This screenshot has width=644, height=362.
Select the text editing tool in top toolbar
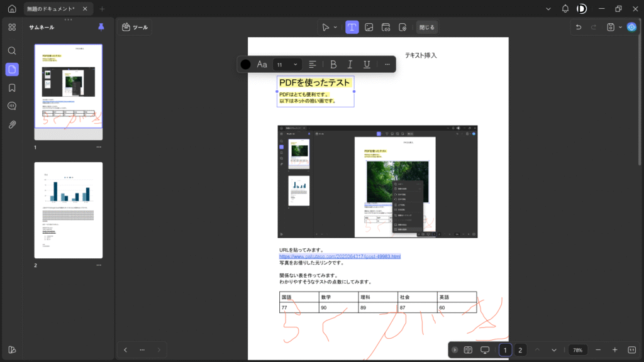[352, 27]
